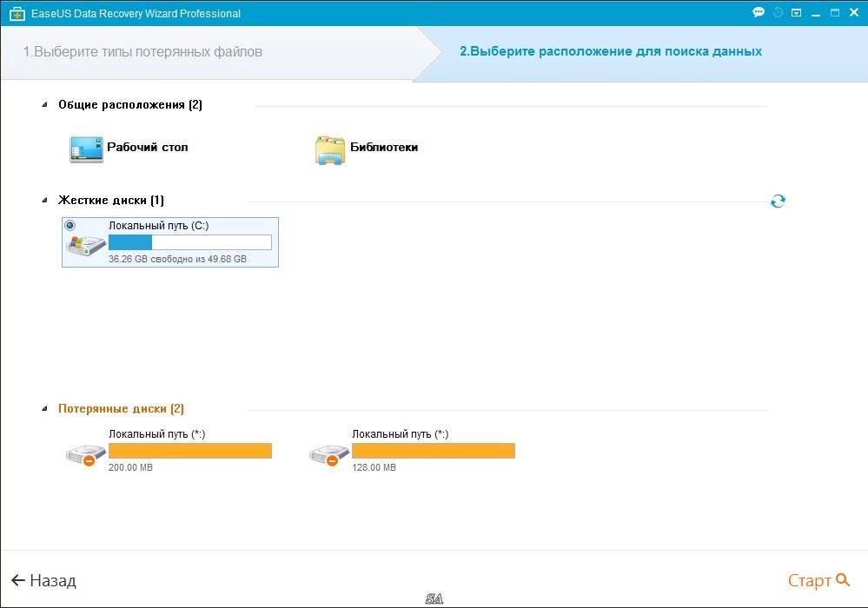Select the Библиотеки folder icon

coord(330,150)
